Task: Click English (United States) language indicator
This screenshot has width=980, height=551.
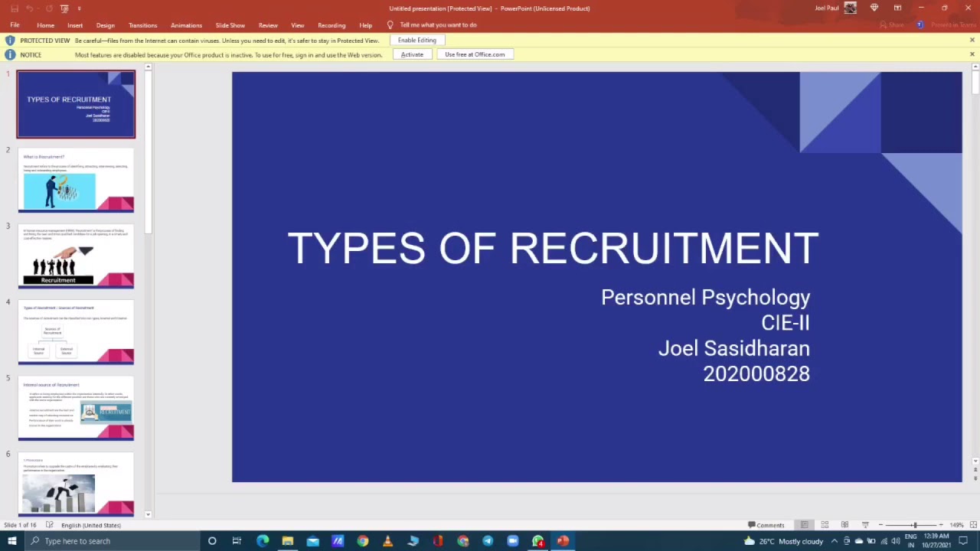Action: 91,525
